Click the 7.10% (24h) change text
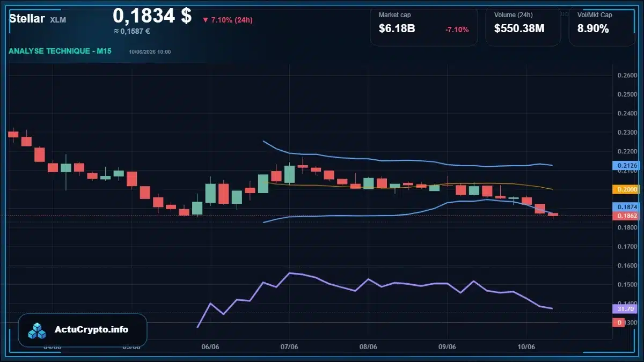Image resolution: width=644 pixels, height=362 pixels. 232,20
